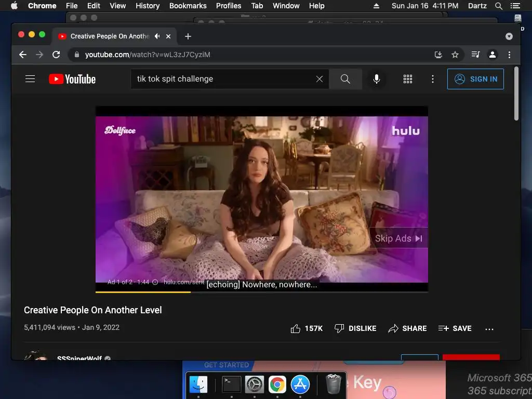Open a new tab with the plus button
The image size is (532, 399).
click(188, 36)
